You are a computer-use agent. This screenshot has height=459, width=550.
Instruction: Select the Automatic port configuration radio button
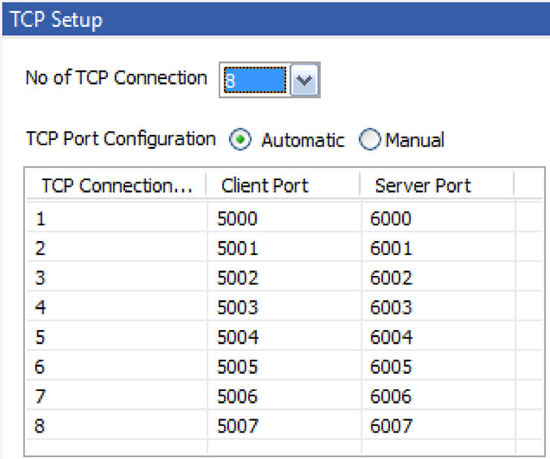(240, 140)
